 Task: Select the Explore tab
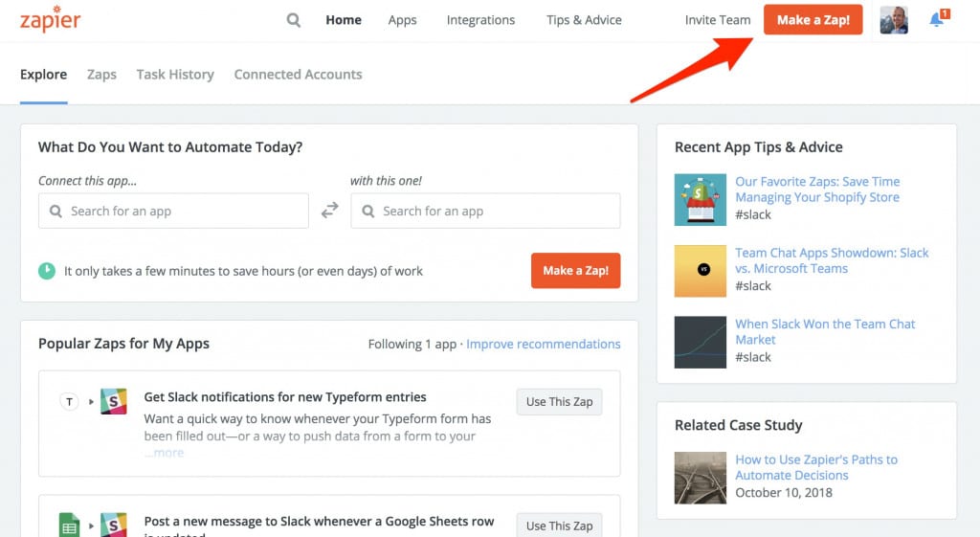(44, 75)
